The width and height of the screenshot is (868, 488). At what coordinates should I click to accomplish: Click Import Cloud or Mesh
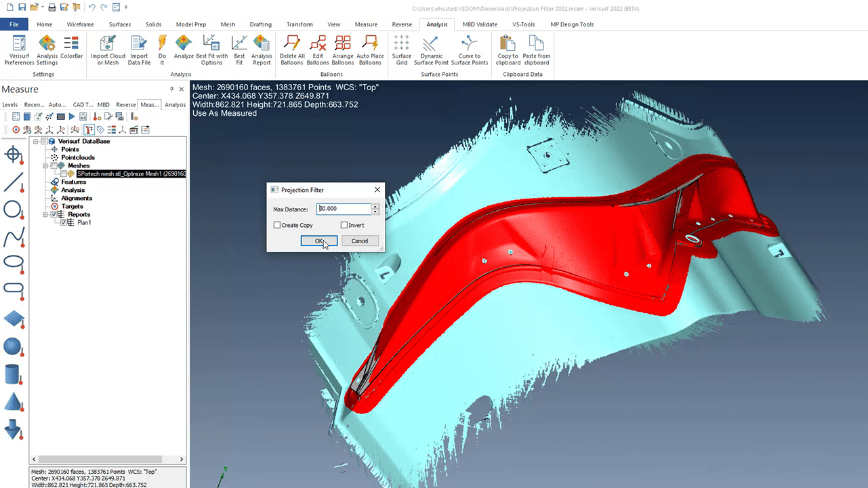(108, 50)
